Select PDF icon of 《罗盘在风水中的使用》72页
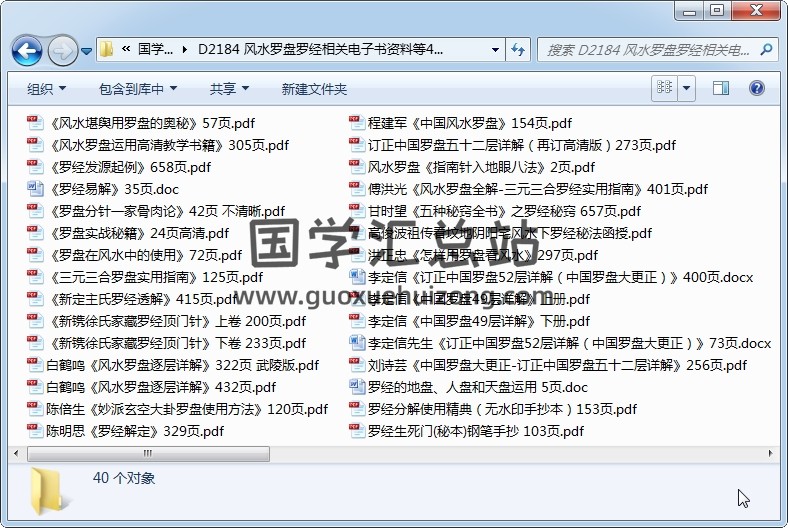 point(35,255)
